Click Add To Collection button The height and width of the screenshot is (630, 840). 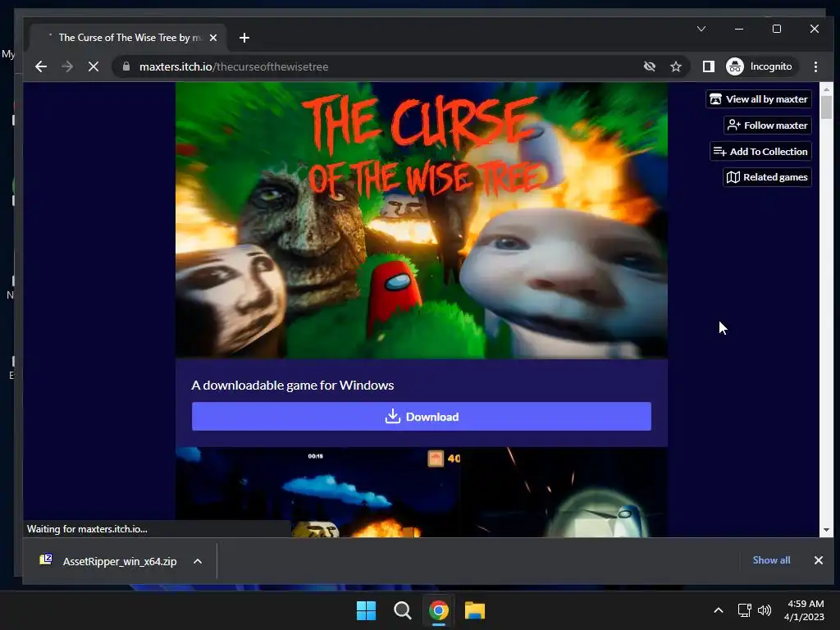tap(760, 152)
